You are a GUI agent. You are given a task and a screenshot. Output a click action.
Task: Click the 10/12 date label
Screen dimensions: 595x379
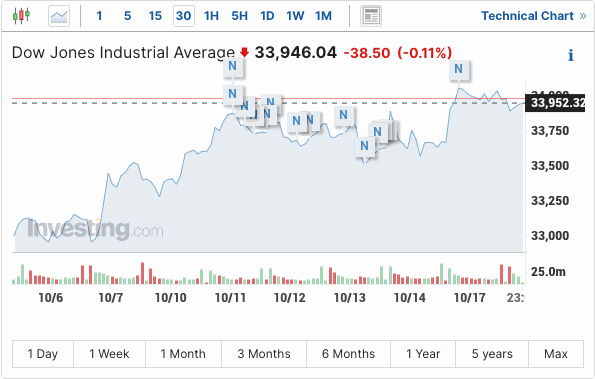(290, 298)
